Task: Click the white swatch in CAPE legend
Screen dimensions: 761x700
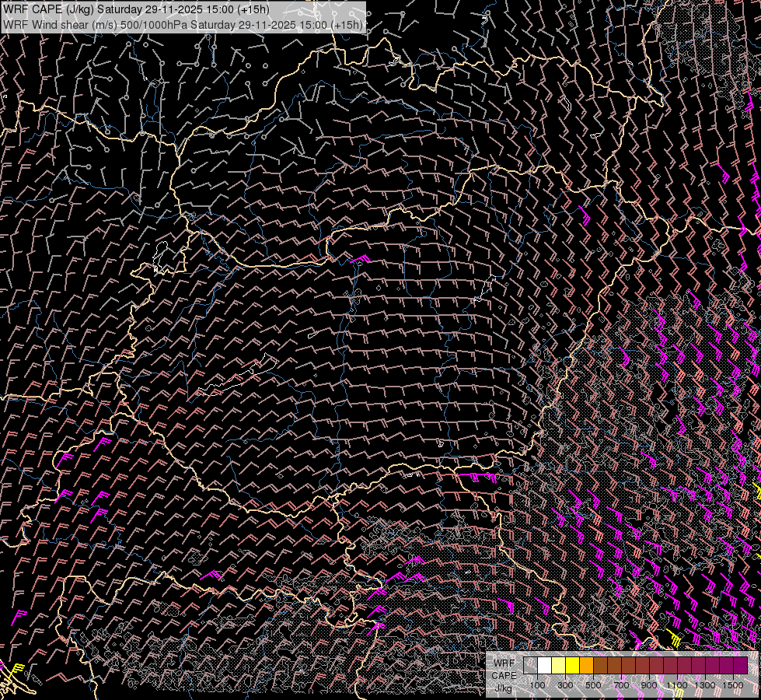Action: 544,666
